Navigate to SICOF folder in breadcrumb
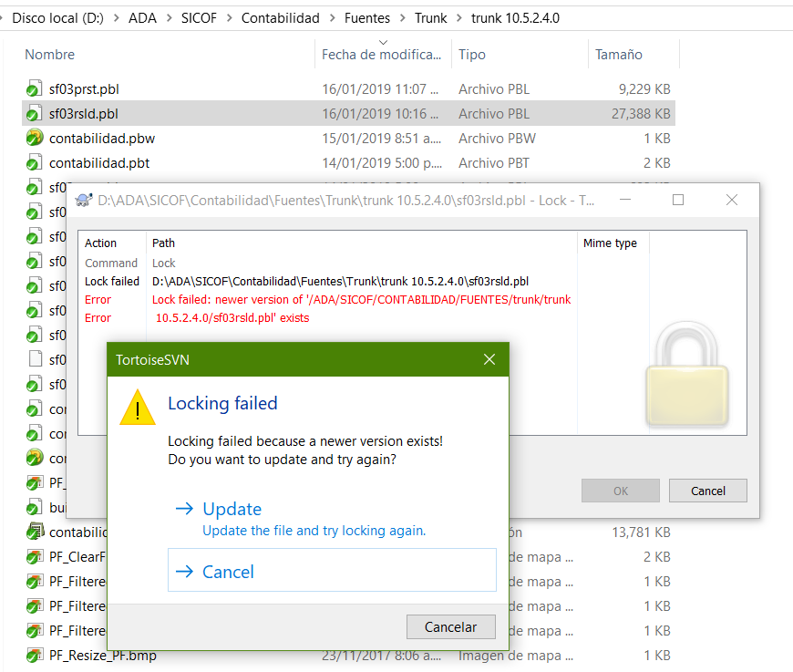Screen dimensions: 793x672 (x=201, y=18)
